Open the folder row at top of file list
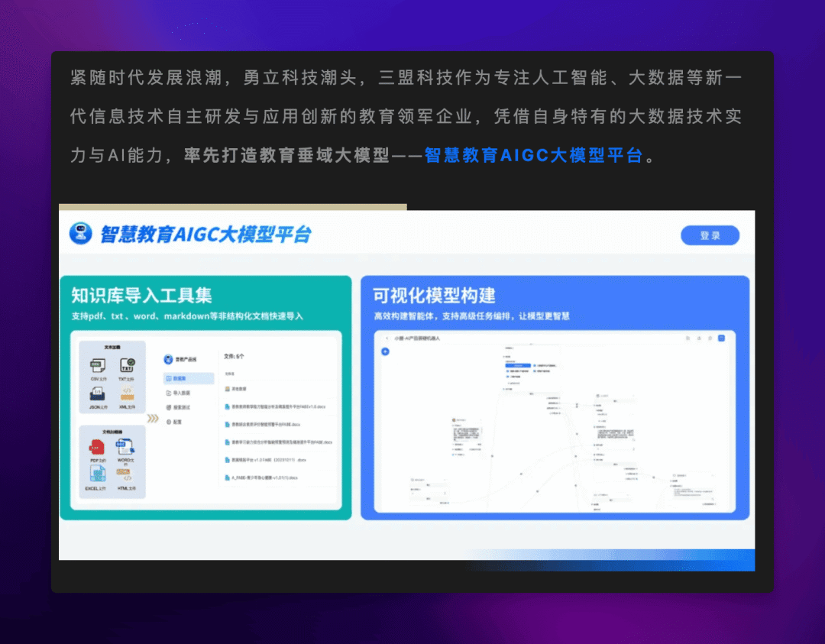 coord(279,389)
